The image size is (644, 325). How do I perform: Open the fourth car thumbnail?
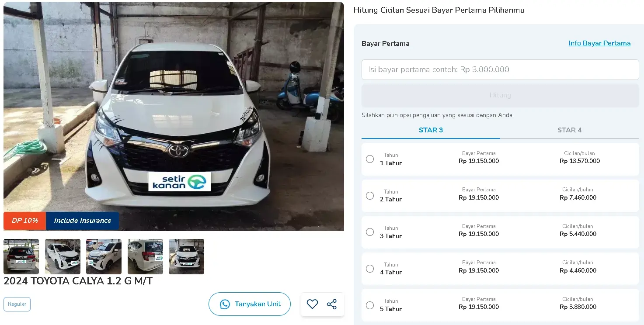(x=145, y=256)
